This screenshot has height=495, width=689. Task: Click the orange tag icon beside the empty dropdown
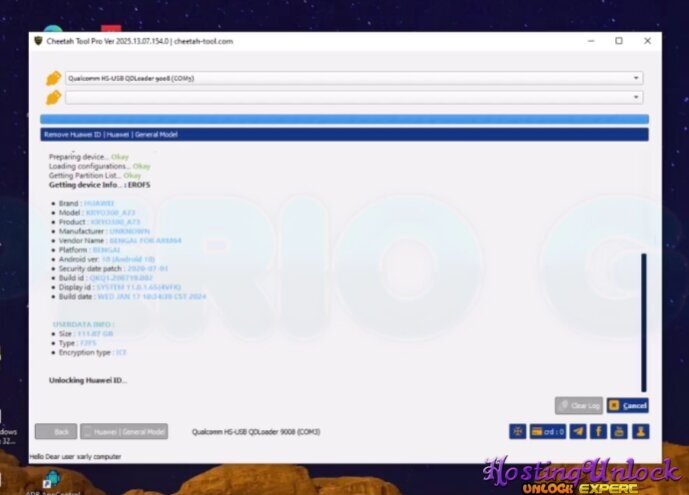pos(53,98)
